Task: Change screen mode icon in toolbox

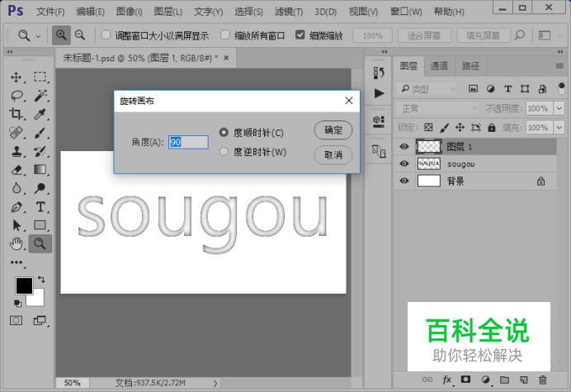Action: [x=40, y=320]
